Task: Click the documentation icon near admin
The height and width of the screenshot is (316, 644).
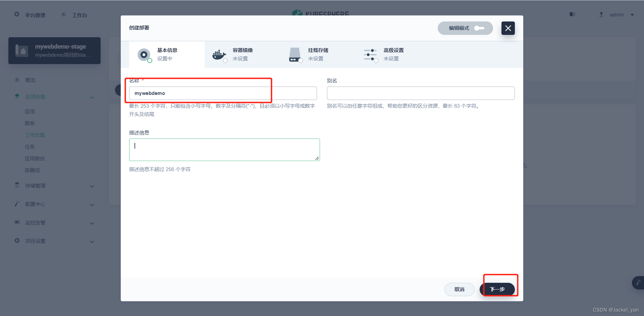Action: coord(573,14)
